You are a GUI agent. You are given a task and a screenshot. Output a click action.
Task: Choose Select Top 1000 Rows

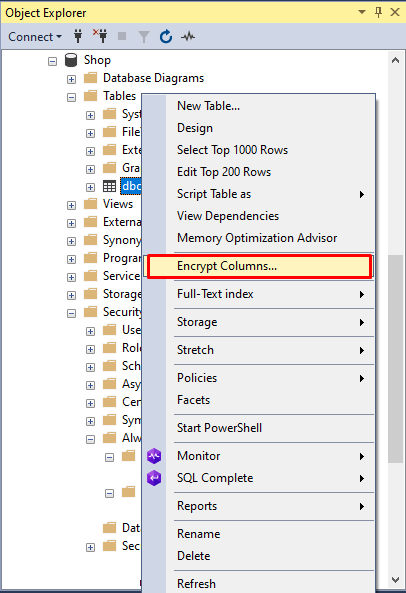(270, 150)
